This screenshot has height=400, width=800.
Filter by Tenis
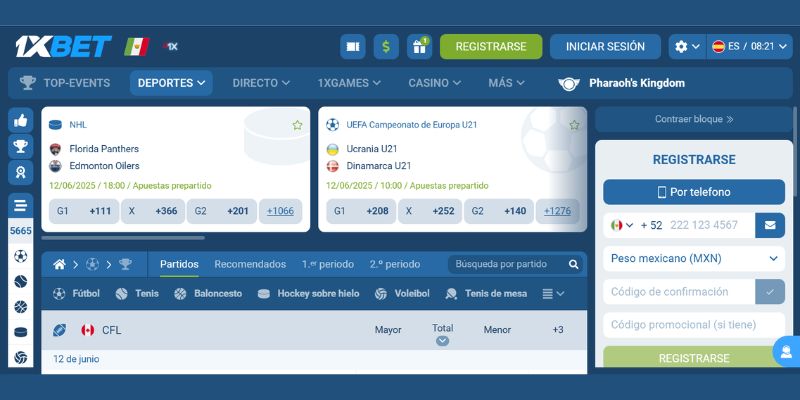tap(137, 294)
